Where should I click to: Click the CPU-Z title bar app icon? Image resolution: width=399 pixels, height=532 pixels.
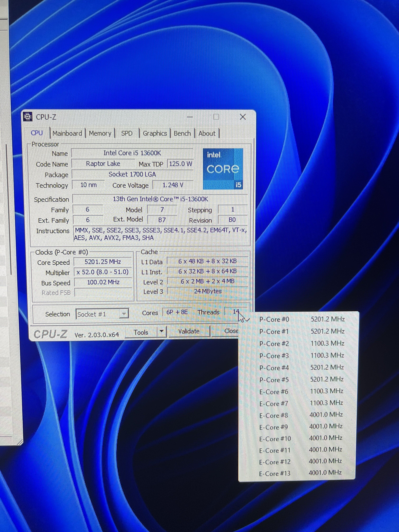tap(28, 117)
